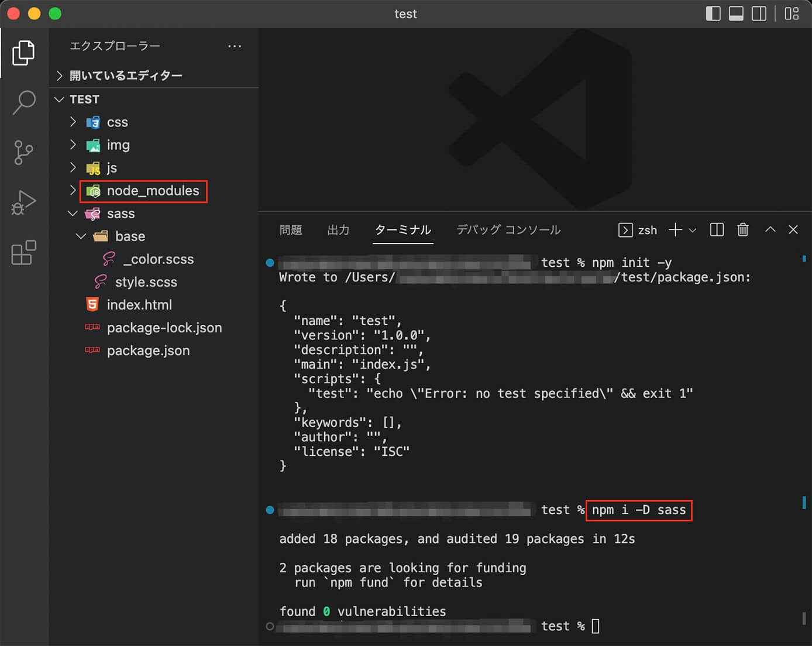Click the エクスプローラー panel title
The width and height of the screenshot is (812, 646).
pos(115,46)
